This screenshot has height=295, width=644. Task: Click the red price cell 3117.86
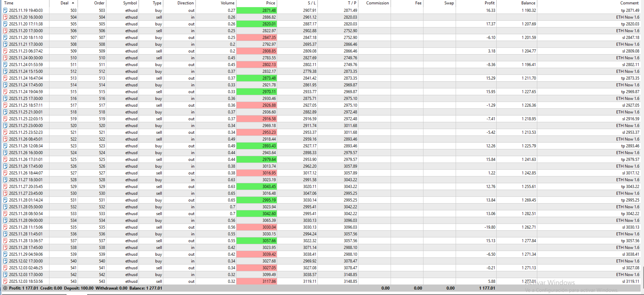point(256,281)
